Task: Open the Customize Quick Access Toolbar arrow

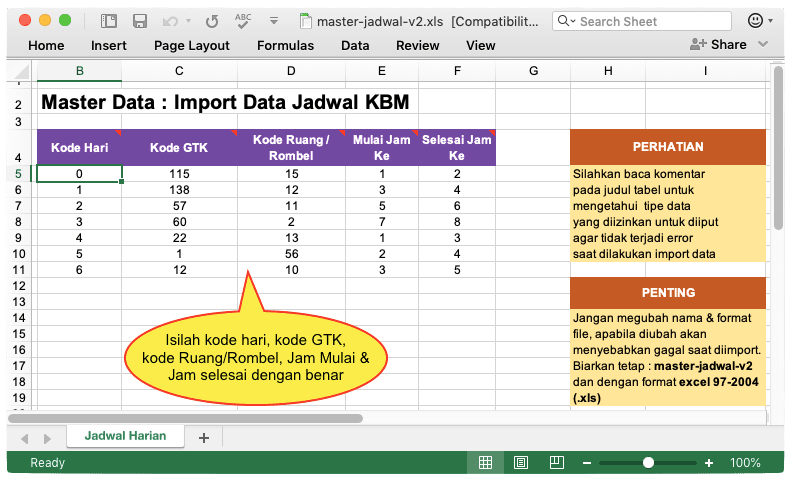Action: (274, 21)
